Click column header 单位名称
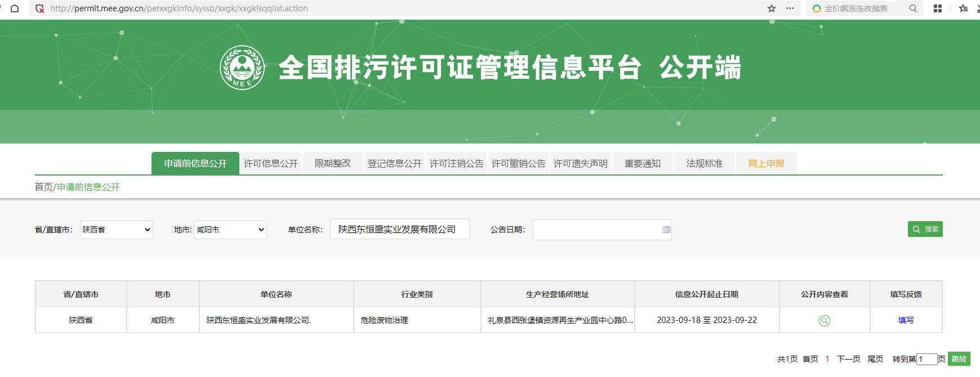This screenshot has width=980, height=377. [276, 294]
